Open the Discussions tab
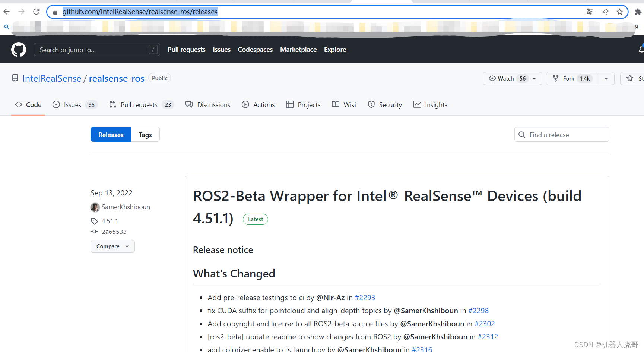This screenshot has width=644, height=352. click(208, 105)
